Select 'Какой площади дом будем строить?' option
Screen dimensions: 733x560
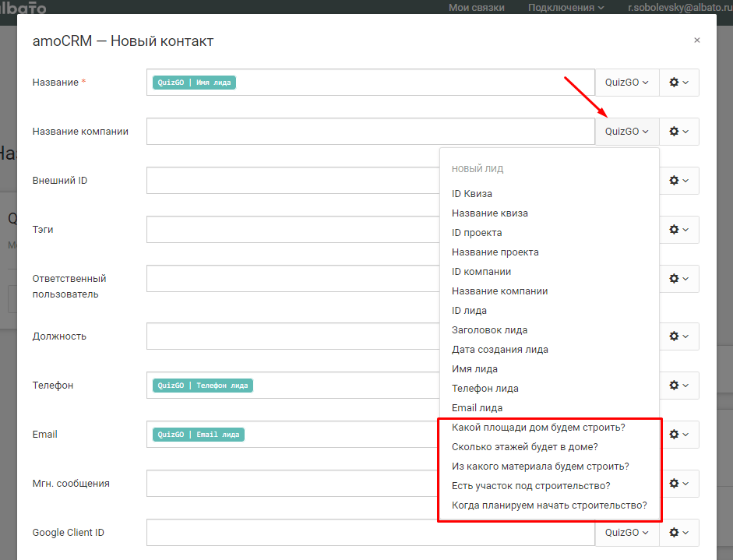point(538,428)
